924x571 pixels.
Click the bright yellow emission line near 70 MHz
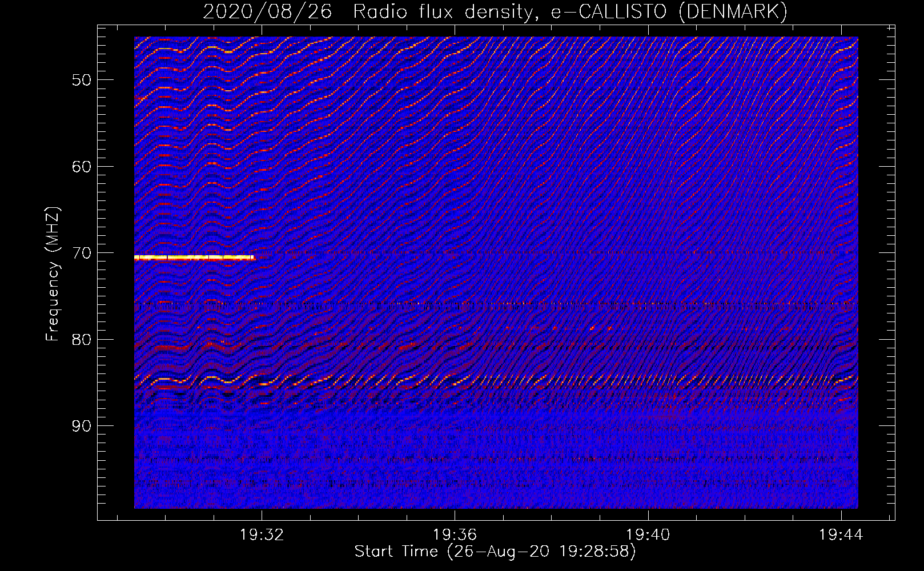click(x=194, y=258)
